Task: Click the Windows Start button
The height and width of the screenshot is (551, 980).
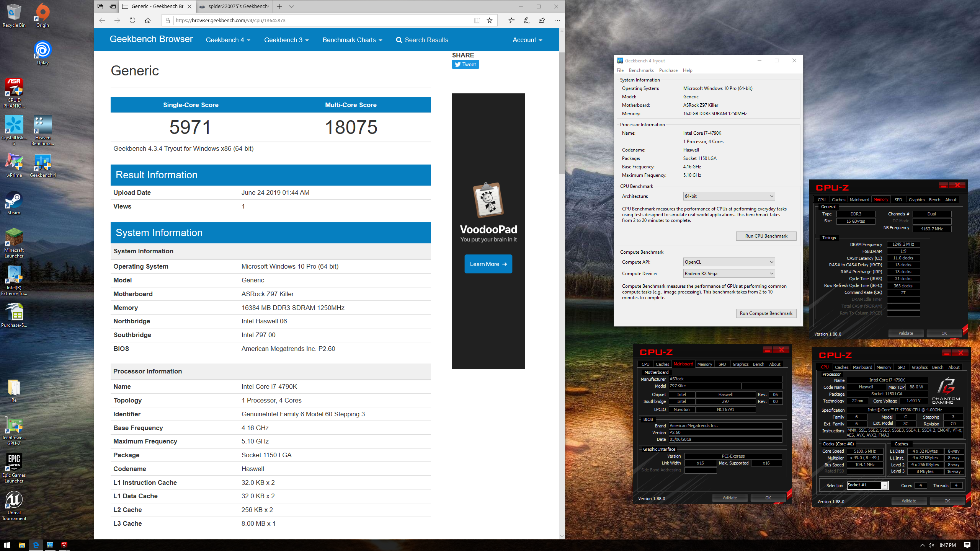Action: (x=7, y=545)
